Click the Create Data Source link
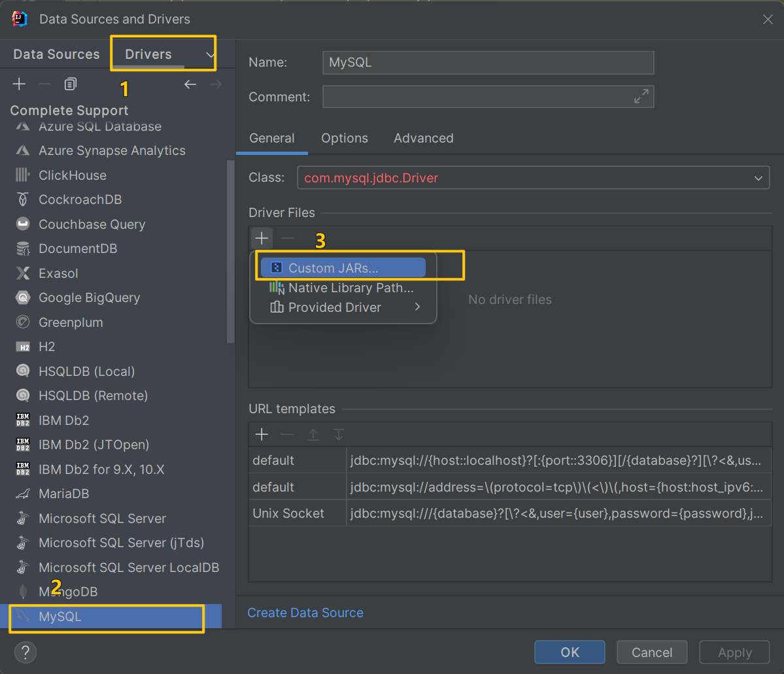Image resolution: width=784 pixels, height=674 pixels. click(305, 613)
